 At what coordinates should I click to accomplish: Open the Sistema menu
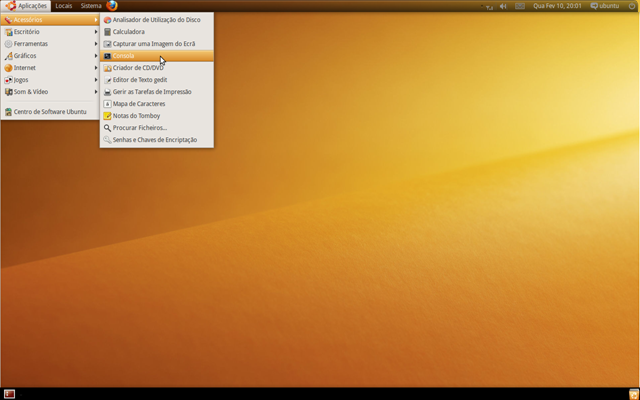(91, 6)
